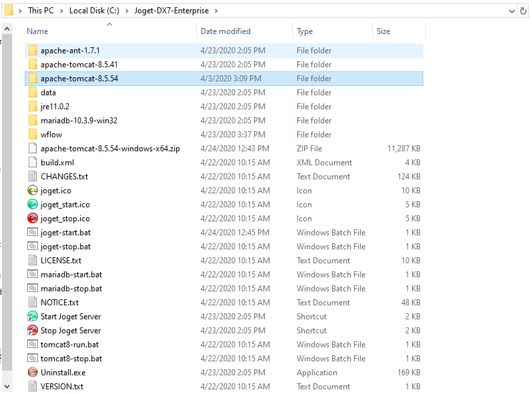The height and width of the screenshot is (394, 532).
Task: Expand the chevron after This PC
Action: (63, 11)
